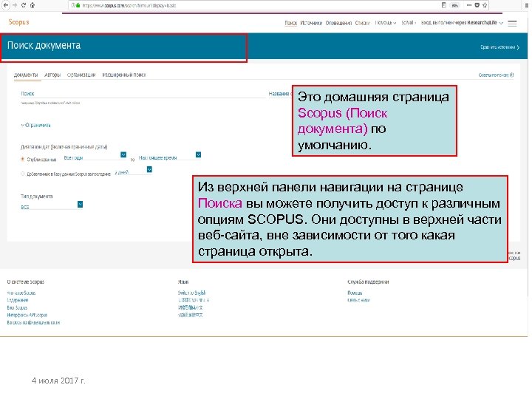Collapse the Ограничить section

(35, 125)
